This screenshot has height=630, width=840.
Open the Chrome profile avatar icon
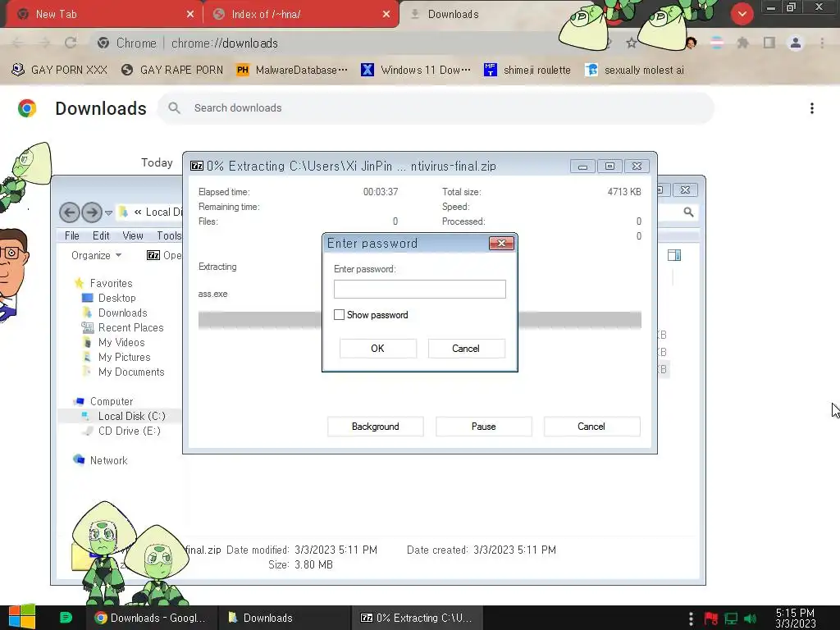pos(796,43)
